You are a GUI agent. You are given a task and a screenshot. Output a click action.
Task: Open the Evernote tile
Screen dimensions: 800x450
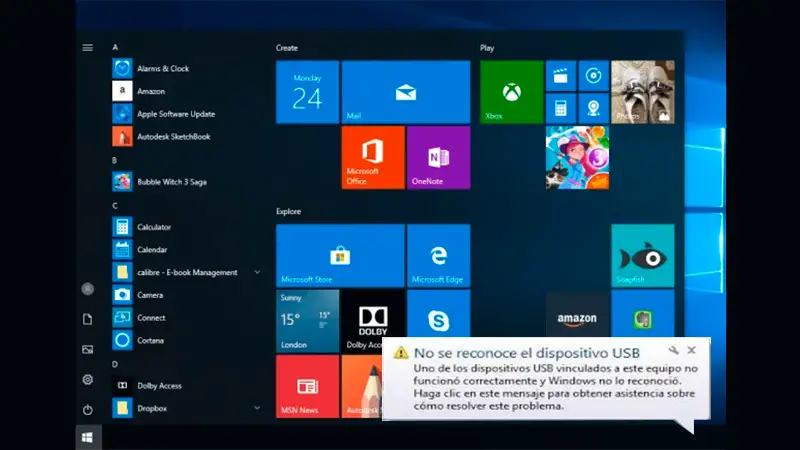(642, 314)
